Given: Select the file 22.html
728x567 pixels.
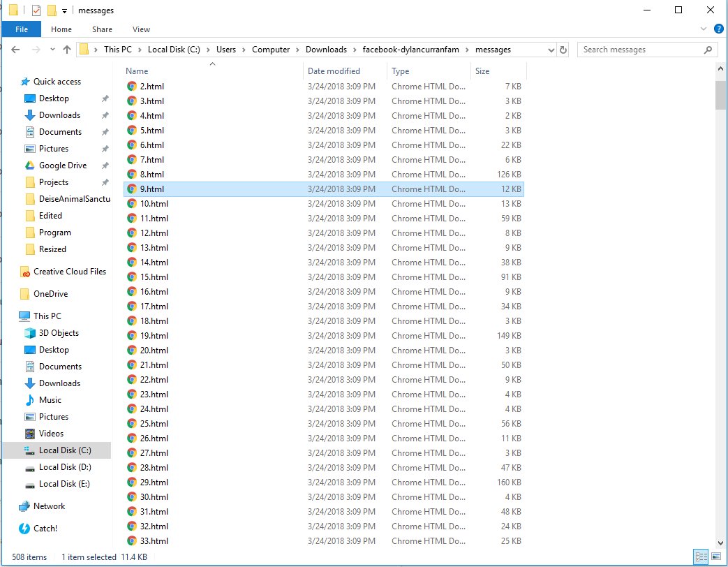Looking at the screenshot, I should [324, 380].
